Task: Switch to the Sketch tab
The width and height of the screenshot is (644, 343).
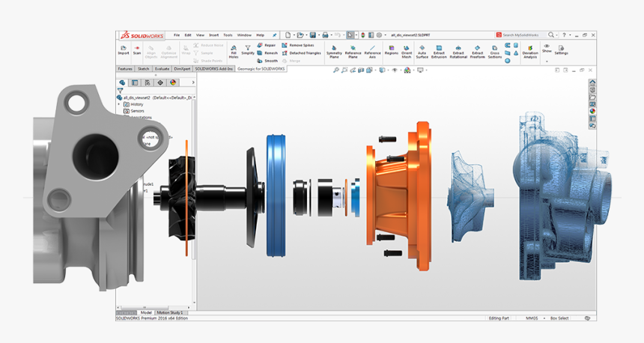Action: coord(143,69)
